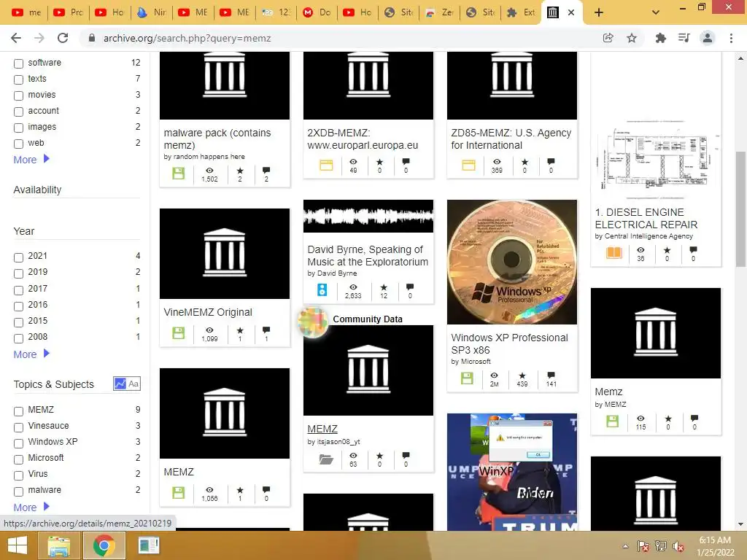The height and width of the screenshot is (560, 747).
Task: Click floppy icon on Memz by MEMZ card
Action: [613, 421]
